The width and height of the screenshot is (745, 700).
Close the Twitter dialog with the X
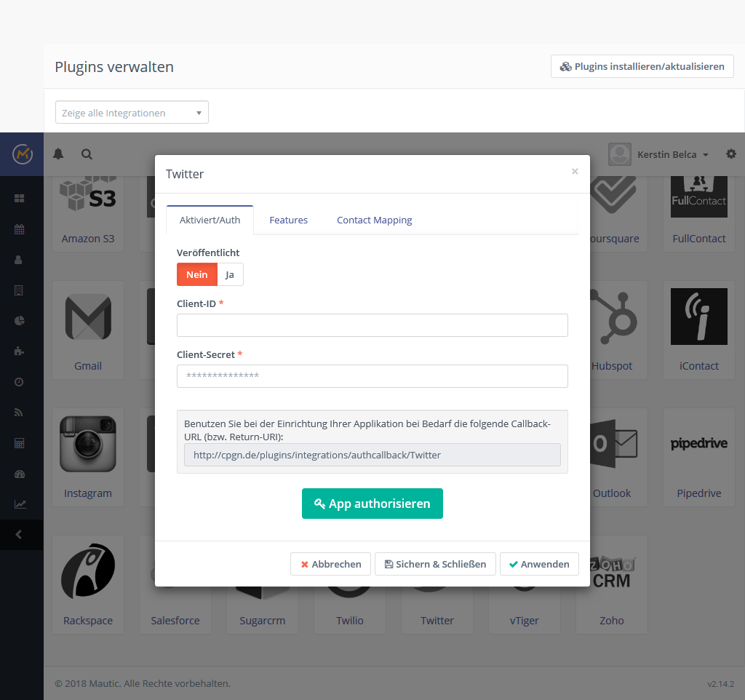(575, 171)
